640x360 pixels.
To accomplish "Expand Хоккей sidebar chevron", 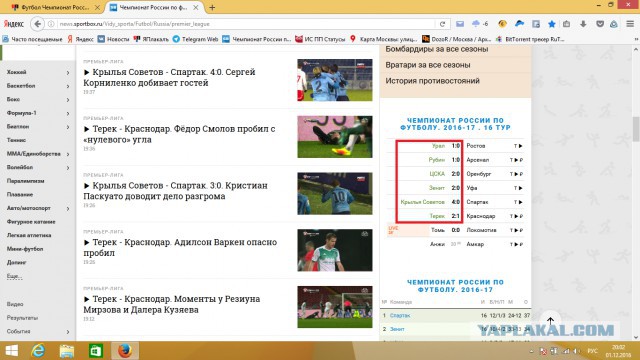I will pos(68,73).
